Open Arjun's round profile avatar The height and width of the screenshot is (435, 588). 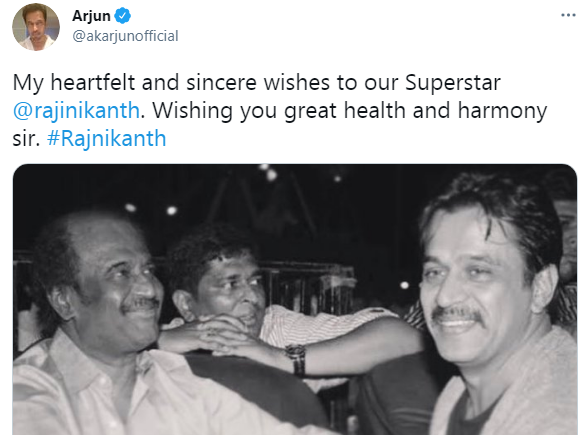(36, 27)
